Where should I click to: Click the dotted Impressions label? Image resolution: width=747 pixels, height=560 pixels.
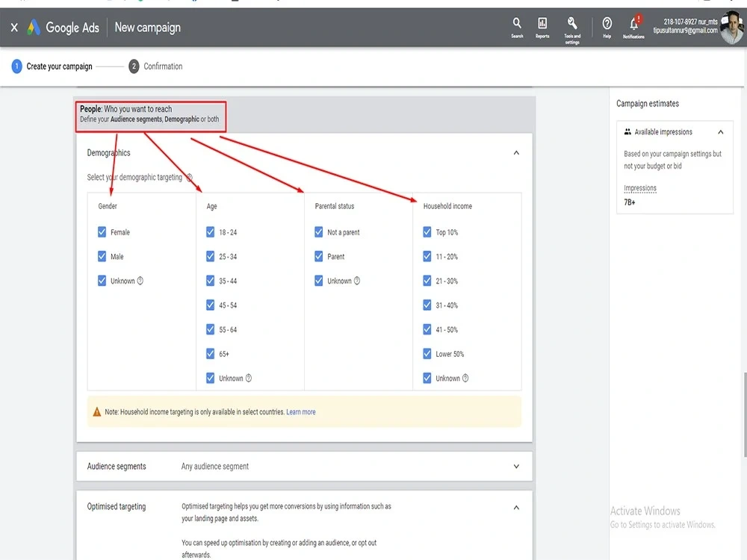click(640, 188)
